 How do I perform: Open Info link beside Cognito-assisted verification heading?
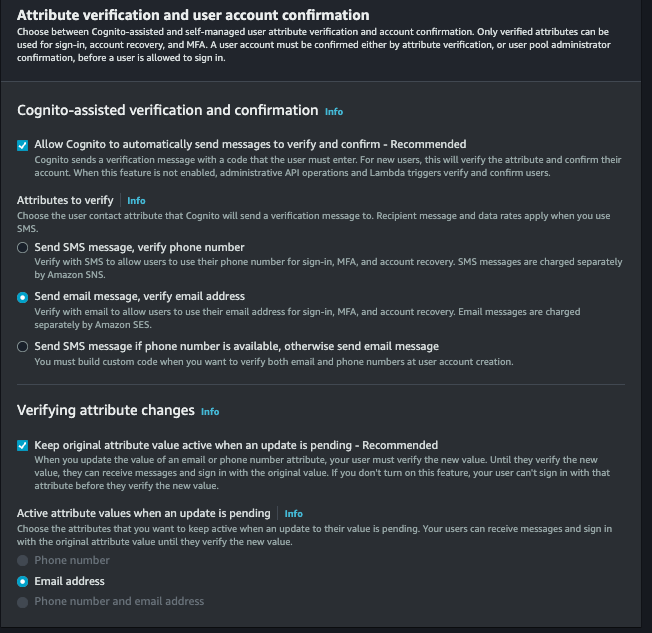point(334,111)
